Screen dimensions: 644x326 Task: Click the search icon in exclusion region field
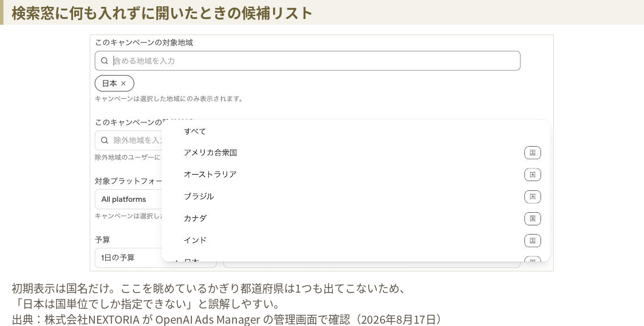click(104, 140)
